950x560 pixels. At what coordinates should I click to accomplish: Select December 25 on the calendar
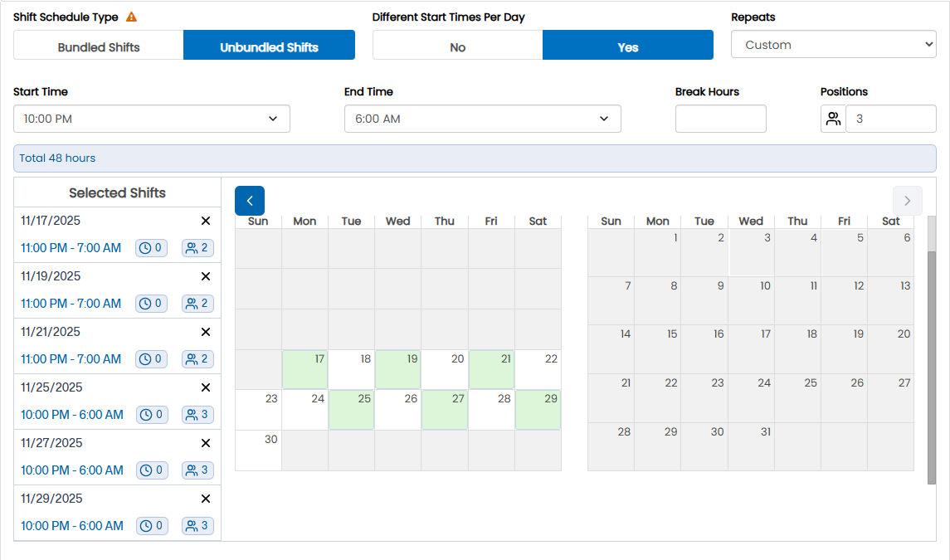point(797,398)
